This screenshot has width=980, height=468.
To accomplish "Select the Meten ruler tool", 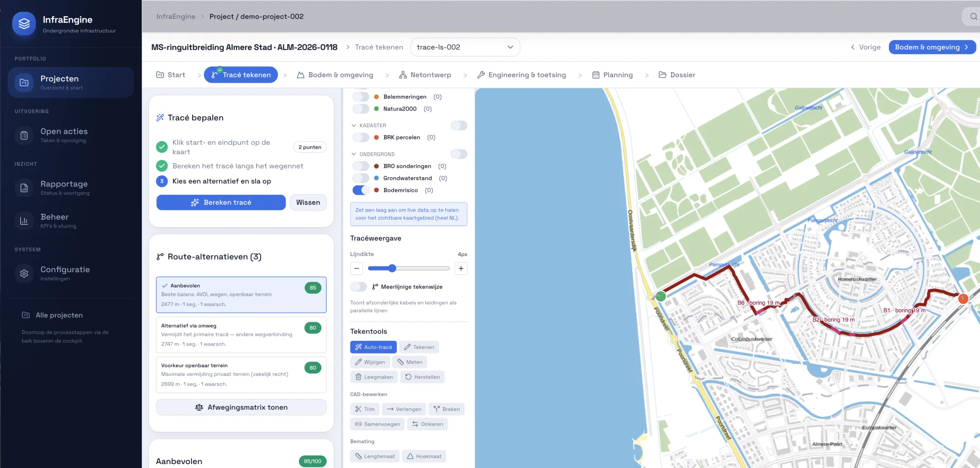I will tap(410, 362).
